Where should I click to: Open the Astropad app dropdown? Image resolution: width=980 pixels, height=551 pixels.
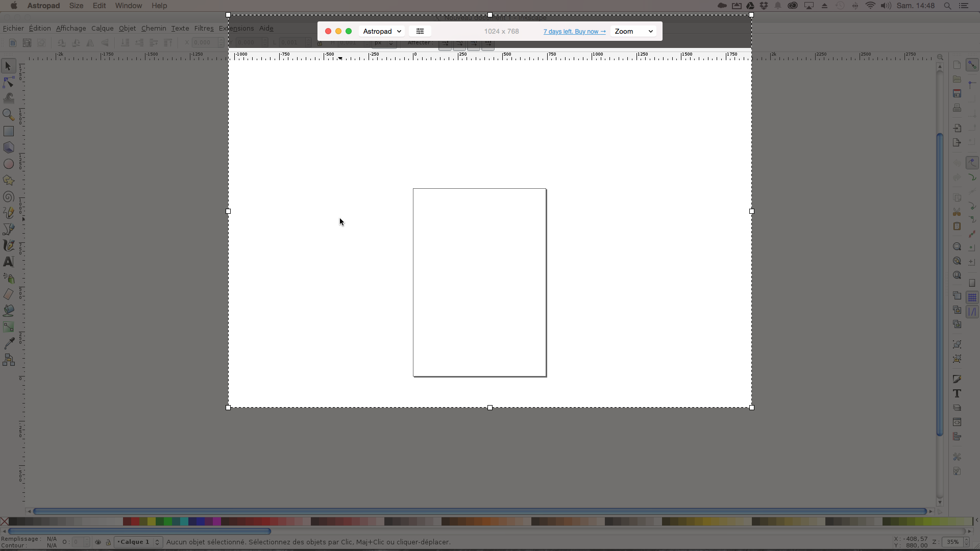382,31
